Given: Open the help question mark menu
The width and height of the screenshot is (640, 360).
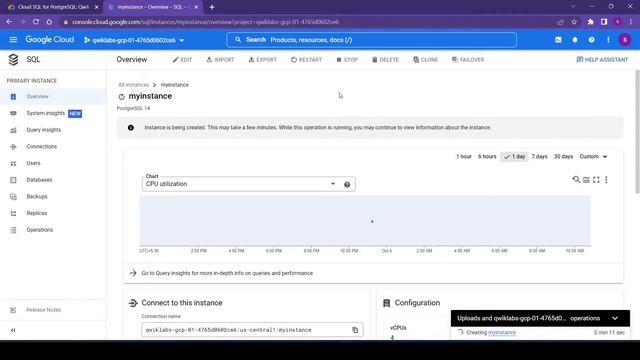Looking at the screenshot, I should coord(591,40).
